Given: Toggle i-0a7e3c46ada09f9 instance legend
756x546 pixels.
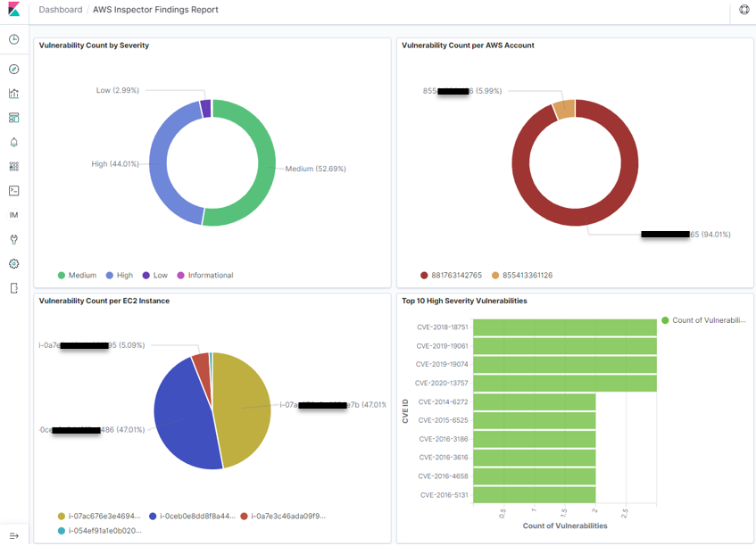Looking at the screenshot, I should click(283, 517).
